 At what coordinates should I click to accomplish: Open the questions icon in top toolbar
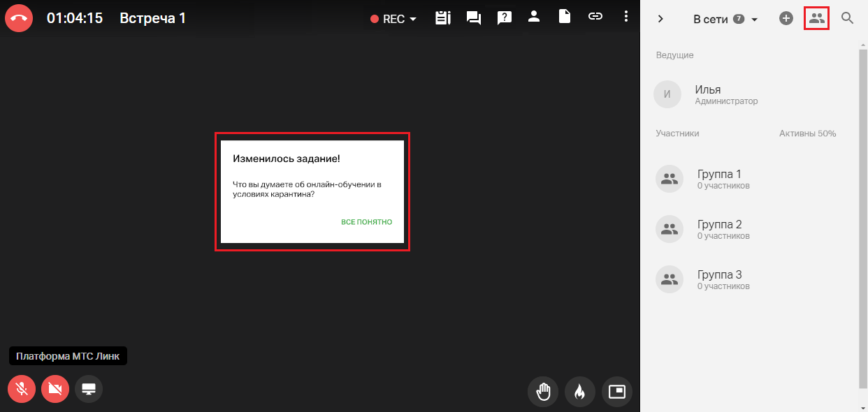504,18
